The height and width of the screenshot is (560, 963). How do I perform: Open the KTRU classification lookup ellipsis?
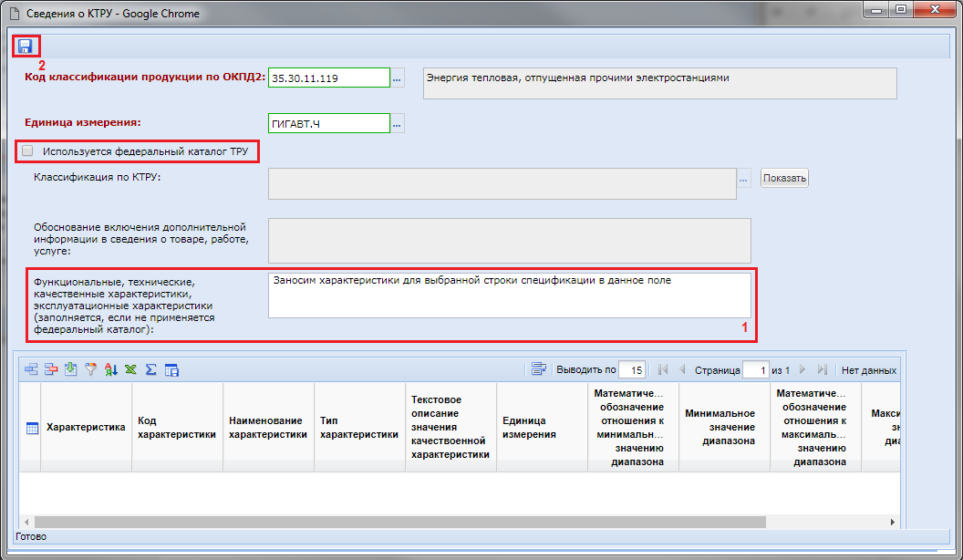(743, 181)
